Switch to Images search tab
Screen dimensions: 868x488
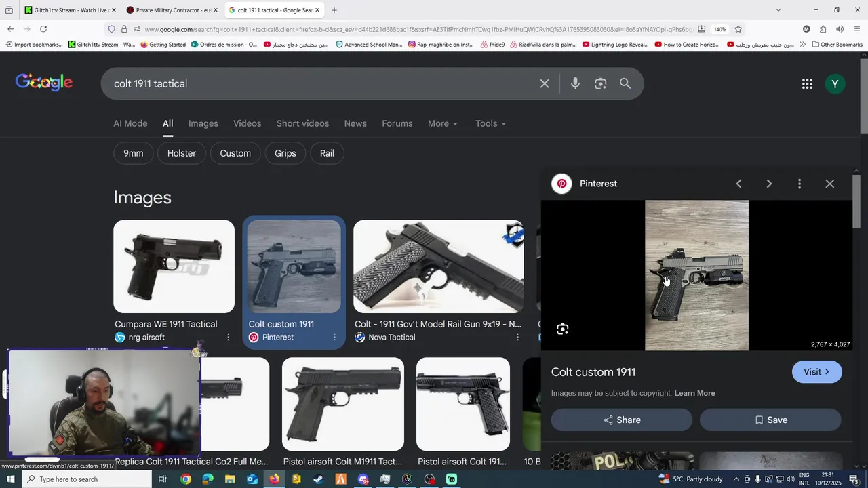pyautogui.click(x=203, y=123)
